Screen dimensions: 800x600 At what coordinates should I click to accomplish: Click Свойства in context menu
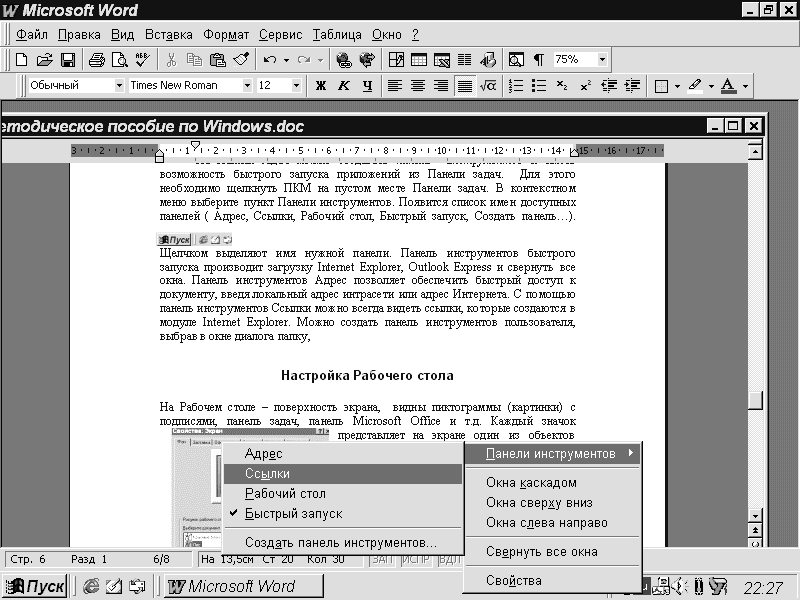(553, 581)
